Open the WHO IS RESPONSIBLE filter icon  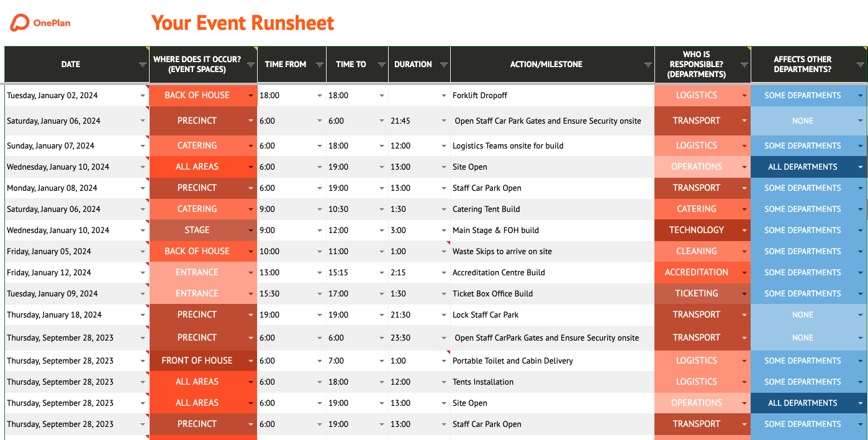(x=744, y=65)
